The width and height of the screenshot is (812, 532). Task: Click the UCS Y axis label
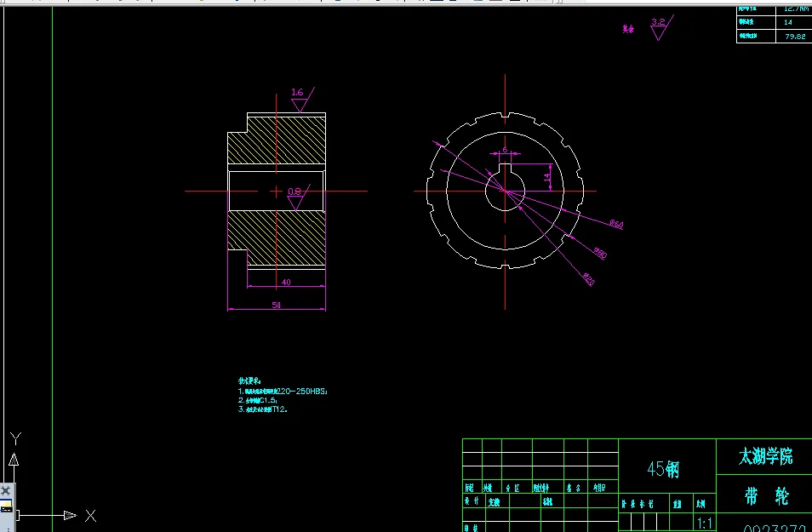click(x=15, y=438)
